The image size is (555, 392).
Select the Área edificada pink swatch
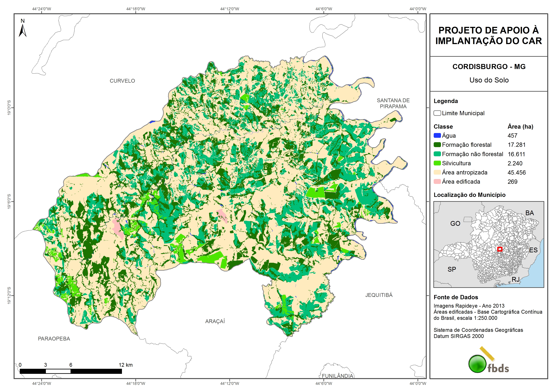pos(437,181)
